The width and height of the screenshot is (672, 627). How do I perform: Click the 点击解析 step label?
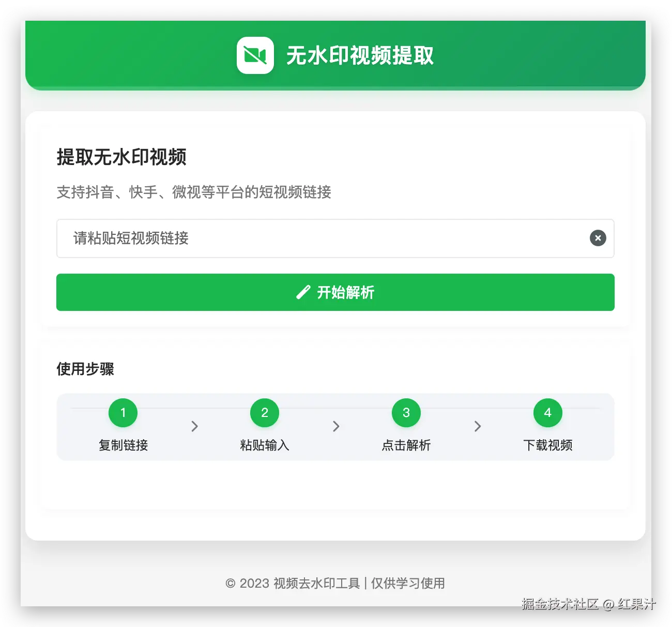406,445
